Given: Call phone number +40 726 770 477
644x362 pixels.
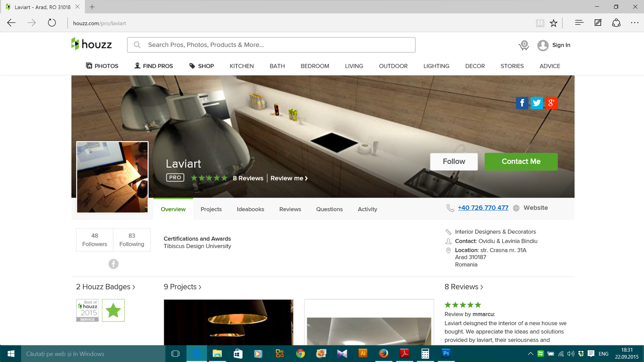Looking at the screenshot, I should (483, 208).
